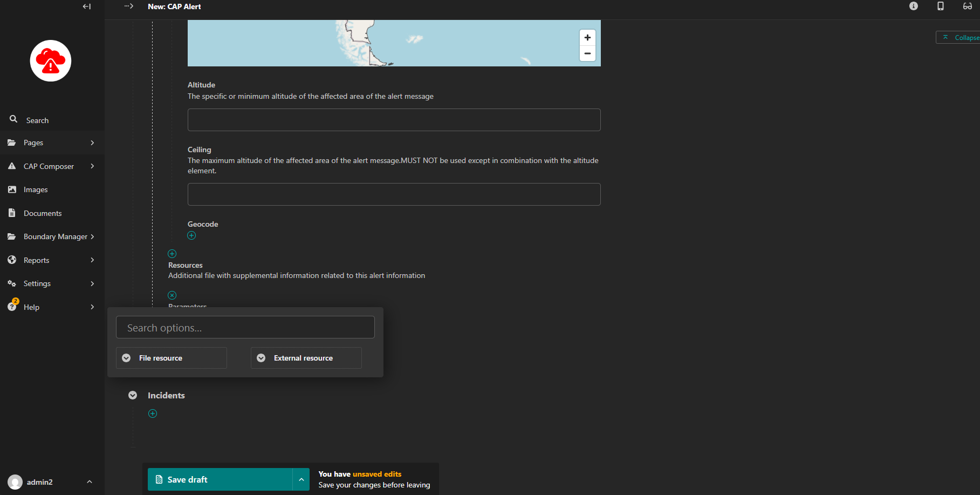Screen dimensions: 980x495
Task: Click the info icon in top bar
Action: tap(914, 6)
